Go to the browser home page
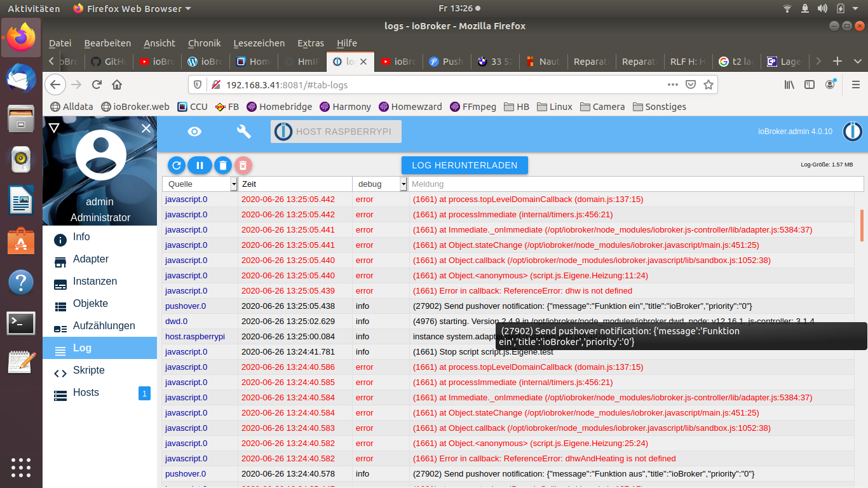 tap(117, 85)
